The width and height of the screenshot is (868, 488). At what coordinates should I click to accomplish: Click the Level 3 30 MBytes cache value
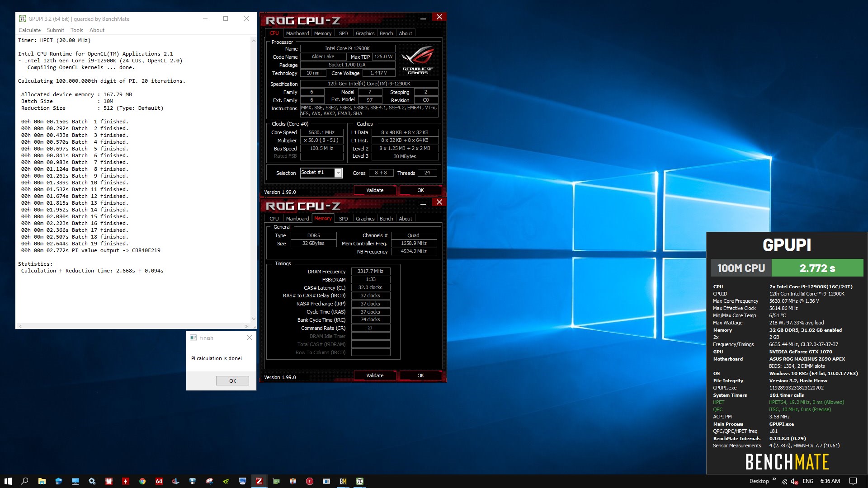click(x=405, y=156)
